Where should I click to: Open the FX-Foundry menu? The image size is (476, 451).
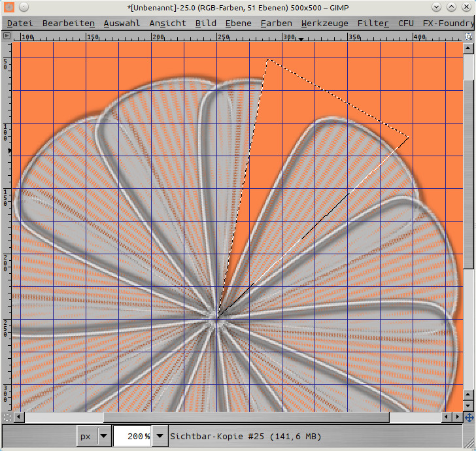click(448, 23)
